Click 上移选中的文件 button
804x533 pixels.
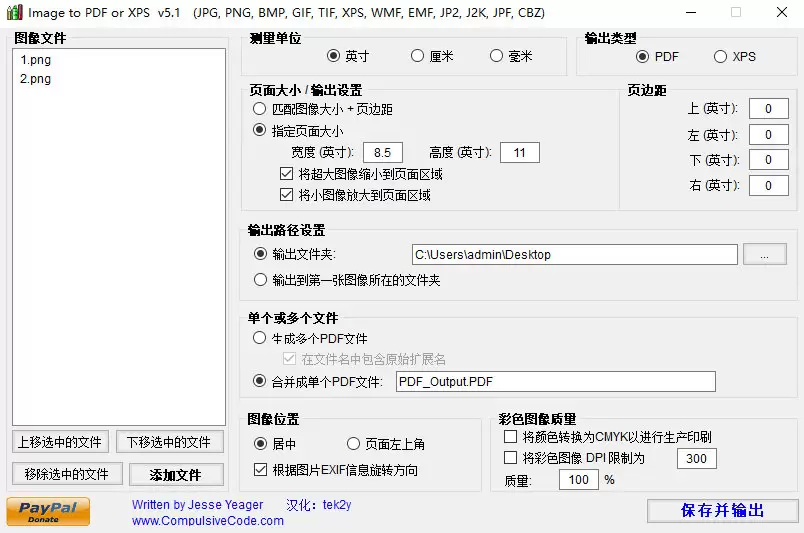click(61, 442)
